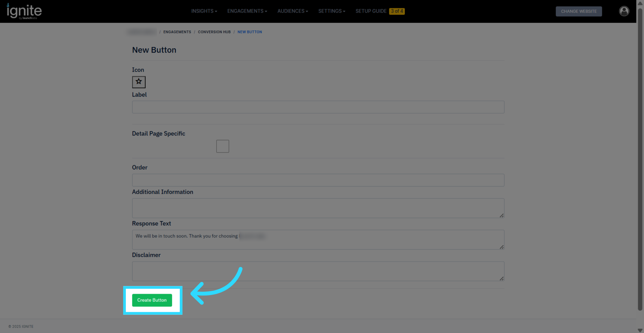
Task: Click the Change Website button
Action: click(x=579, y=11)
